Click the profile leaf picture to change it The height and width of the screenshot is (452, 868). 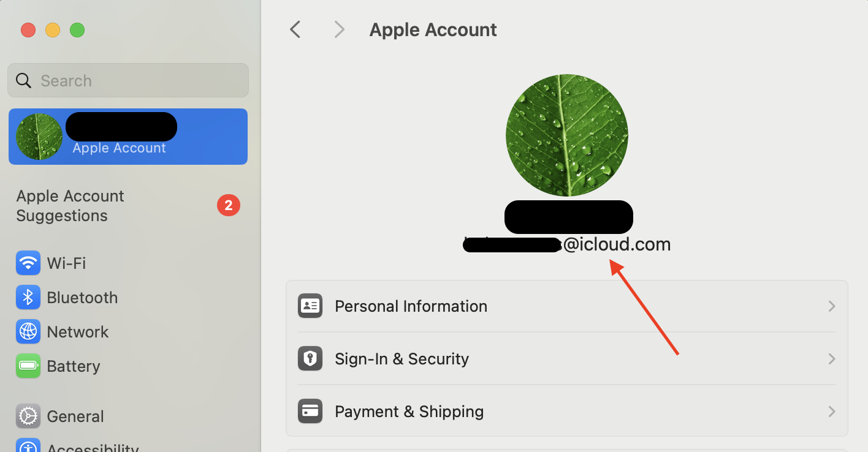point(567,135)
